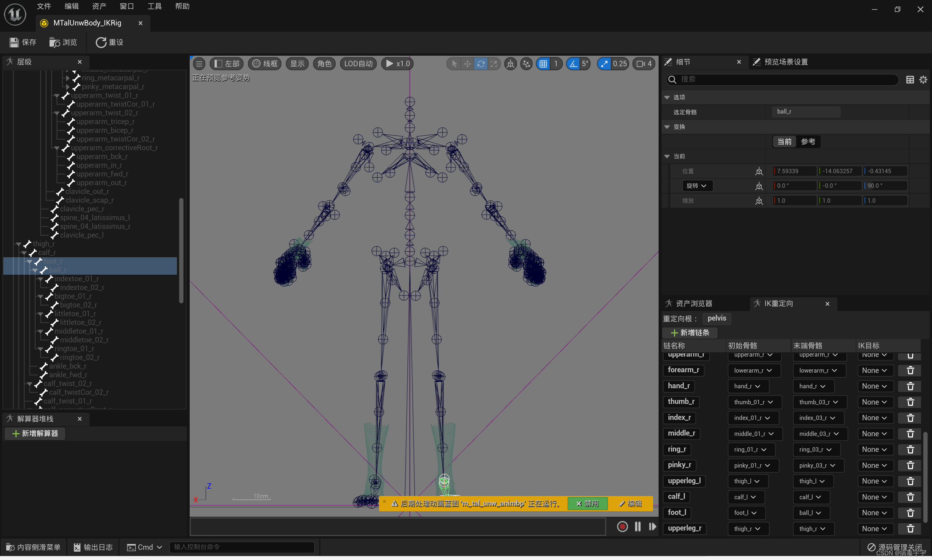Open details panel settings gear icon
932x560 pixels.
(923, 80)
